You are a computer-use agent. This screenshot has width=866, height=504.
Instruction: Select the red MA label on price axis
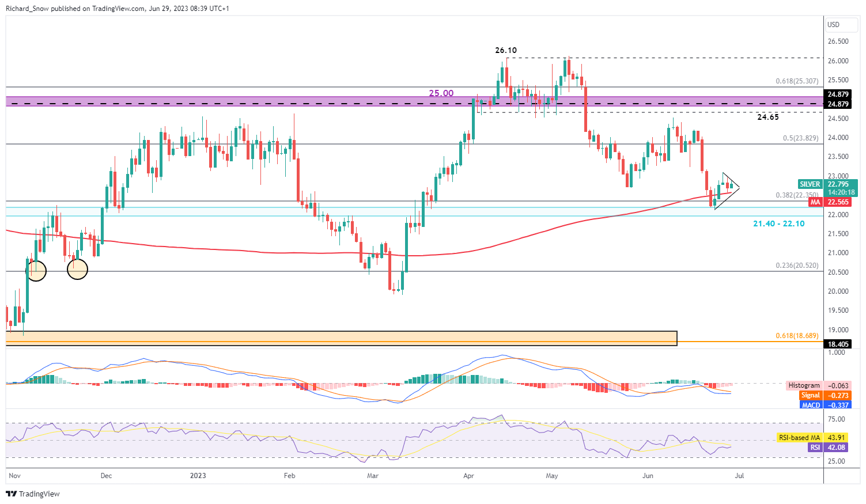pyautogui.click(x=815, y=202)
